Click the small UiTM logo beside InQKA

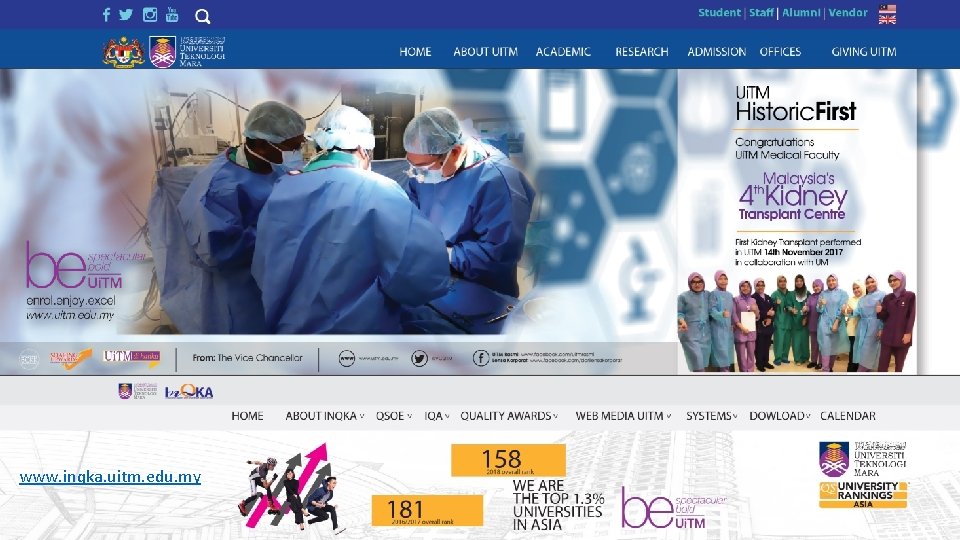(138, 391)
